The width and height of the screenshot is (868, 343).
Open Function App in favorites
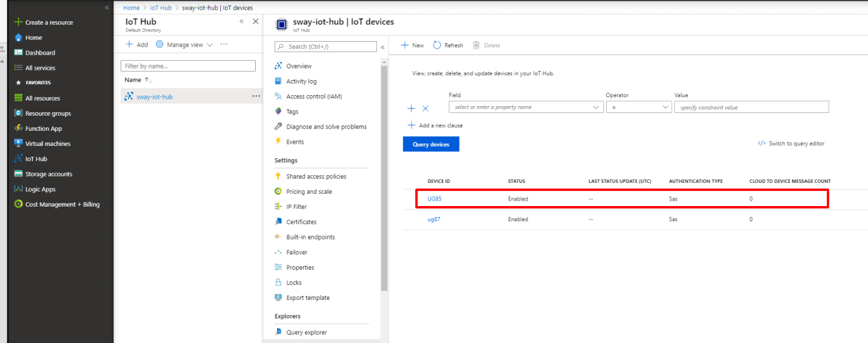tap(44, 129)
